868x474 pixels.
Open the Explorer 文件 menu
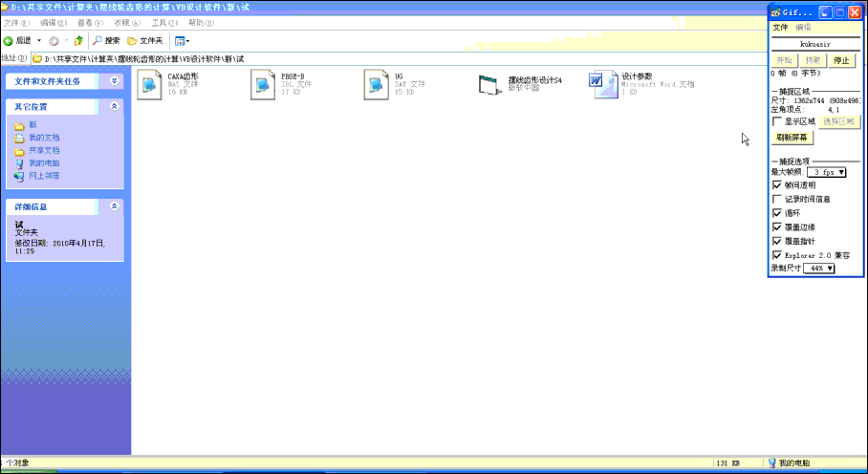pyautogui.click(x=16, y=23)
